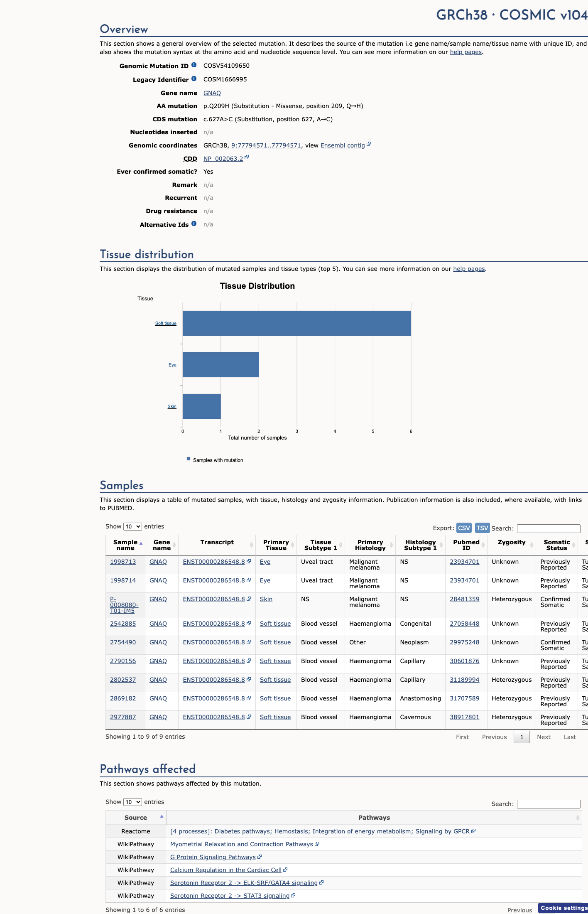
Task: Export samples table as TSV
Action: coord(482,528)
